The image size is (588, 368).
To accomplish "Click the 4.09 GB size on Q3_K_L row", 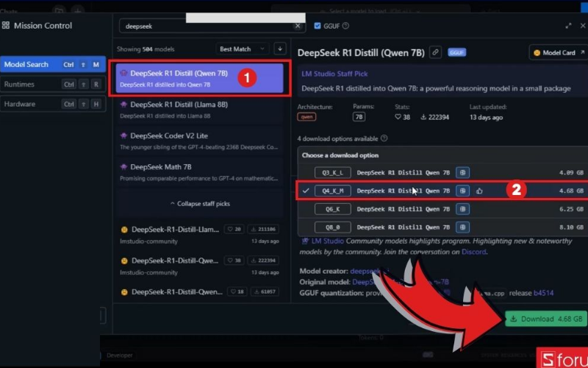I will 571,172.
